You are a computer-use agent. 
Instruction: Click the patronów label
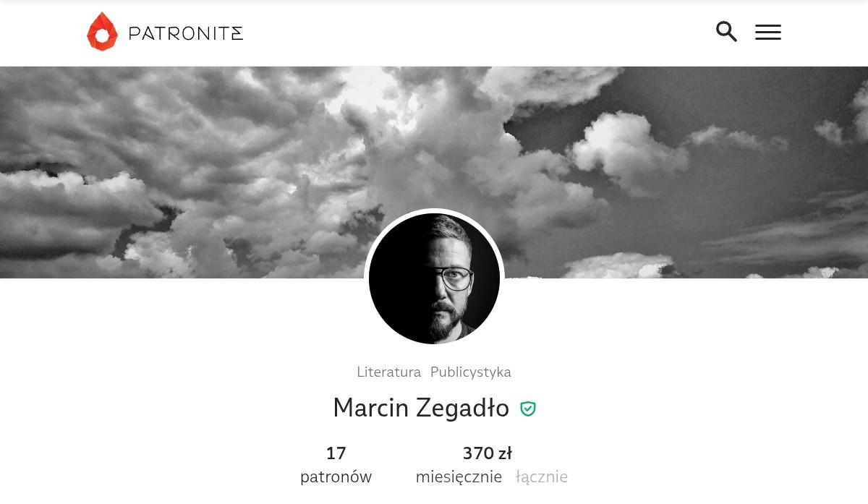point(336,477)
